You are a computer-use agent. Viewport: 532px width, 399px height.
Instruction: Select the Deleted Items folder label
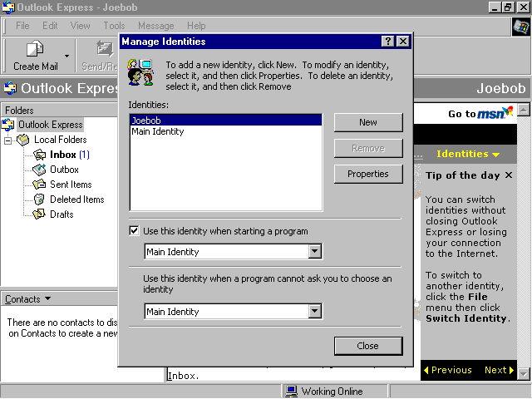point(77,199)
